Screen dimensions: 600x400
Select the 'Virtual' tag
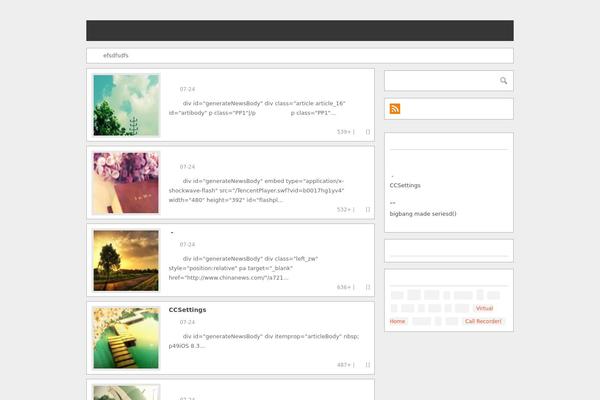click(x=484, y=308)
